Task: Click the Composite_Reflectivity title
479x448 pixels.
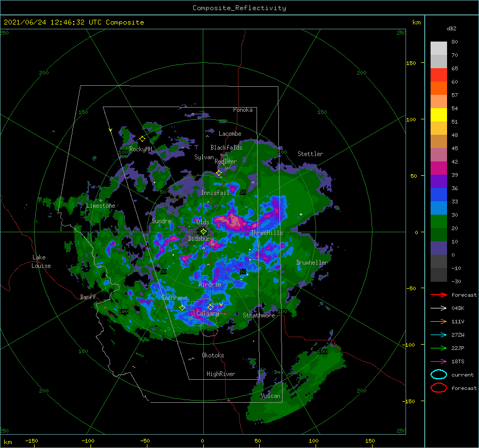Action: click(240, 8)
